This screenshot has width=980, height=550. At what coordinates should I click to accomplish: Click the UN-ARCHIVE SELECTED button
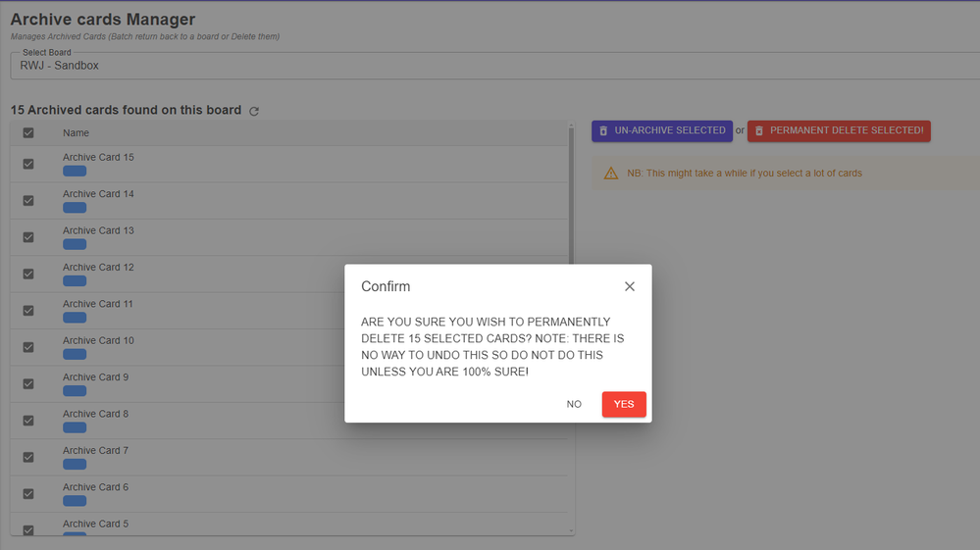(662, 130)
